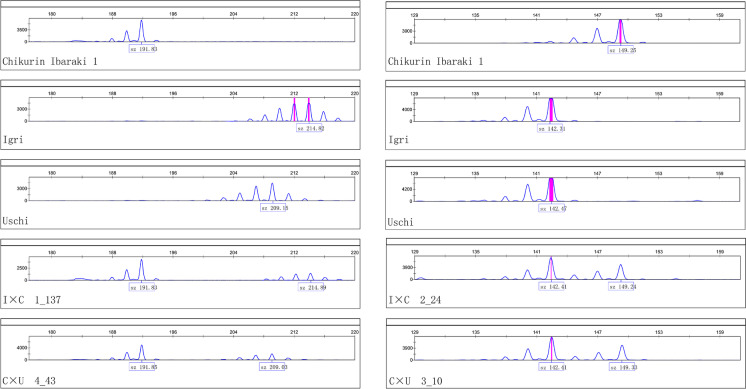The image size is (746, 389).
Task: Select the 'sz 191.83' label in I×C 1_137 panel
Action: click(x=143, y=288)
